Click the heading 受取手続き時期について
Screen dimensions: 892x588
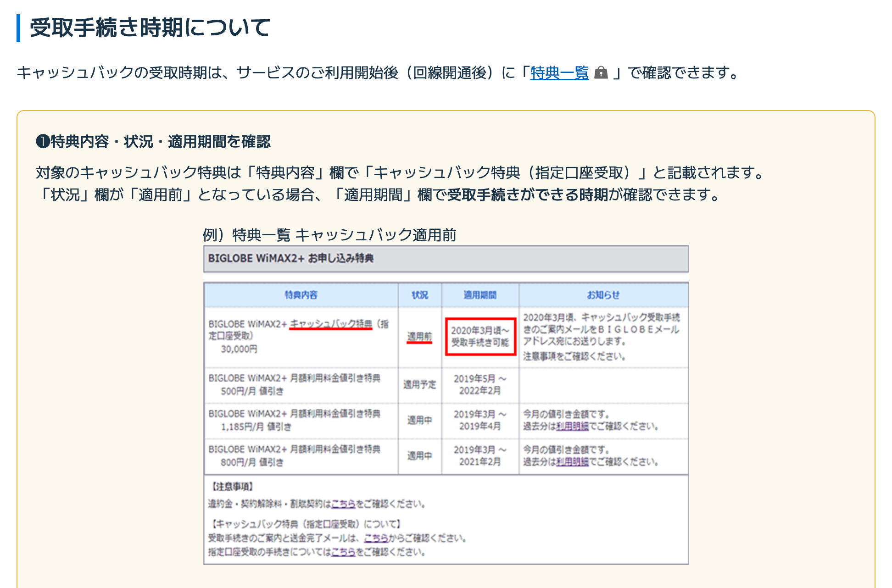(x=150, y=28)
